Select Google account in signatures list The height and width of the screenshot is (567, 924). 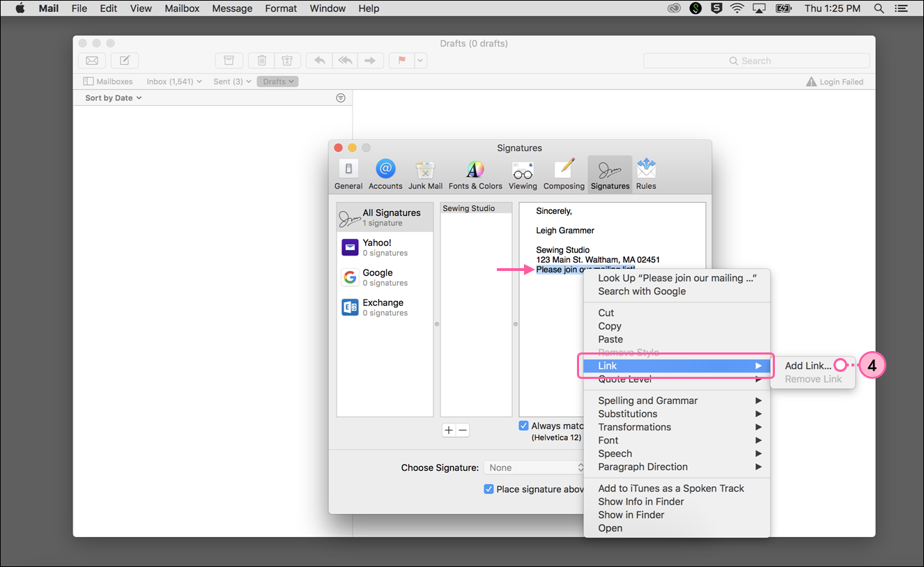click(x=385, y=277)
